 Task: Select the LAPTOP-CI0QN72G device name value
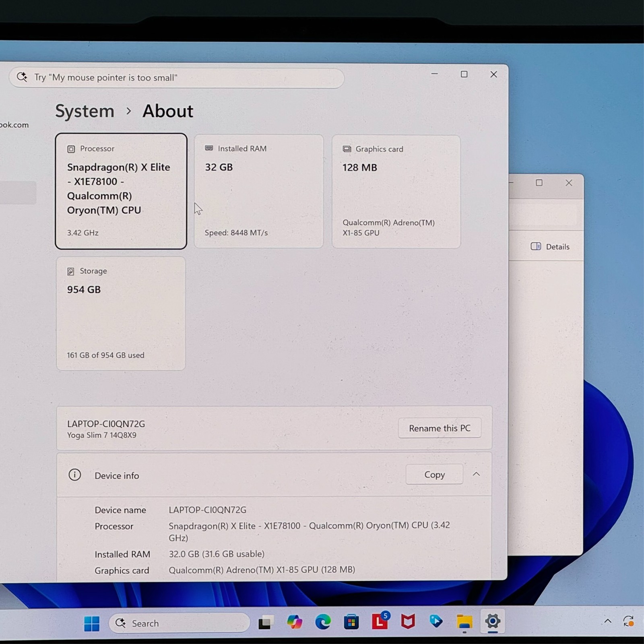click(207, 510)
